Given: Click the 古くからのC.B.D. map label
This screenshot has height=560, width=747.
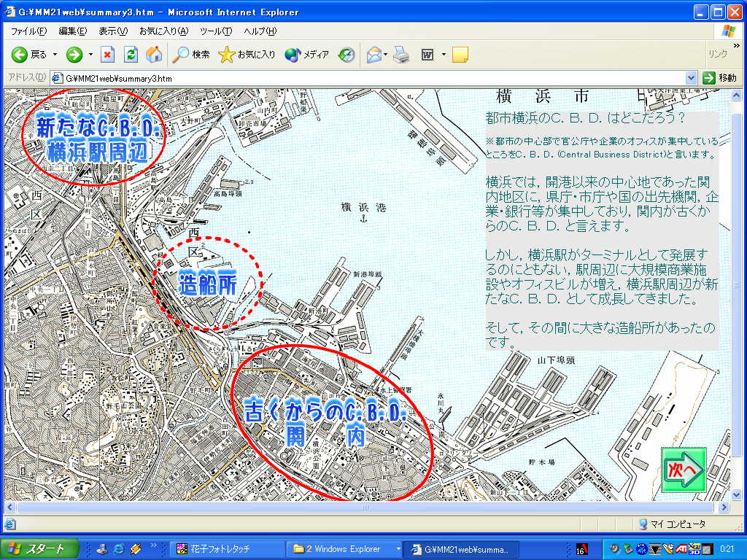Looking at the screenshot, I should click(325, 411).
